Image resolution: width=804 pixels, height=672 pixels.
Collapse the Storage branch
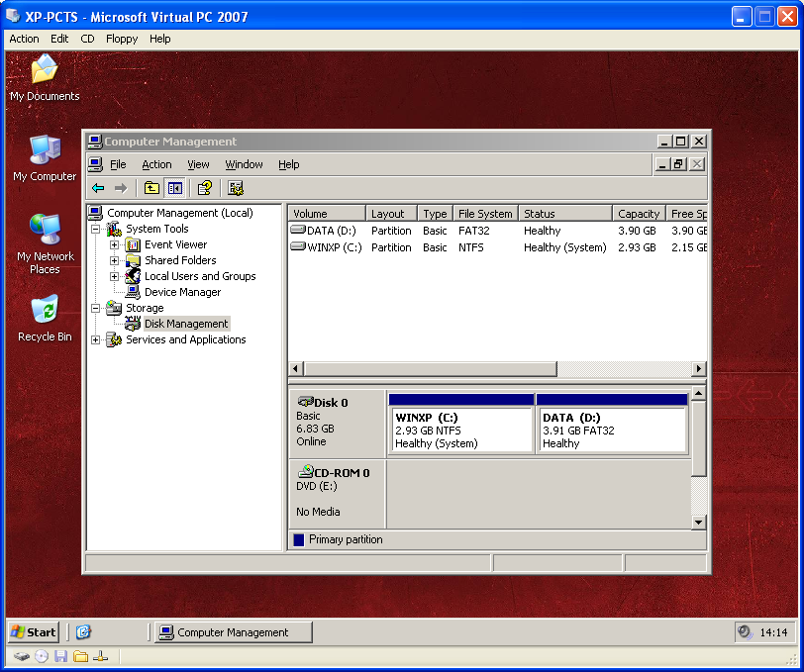coord(95,309)
